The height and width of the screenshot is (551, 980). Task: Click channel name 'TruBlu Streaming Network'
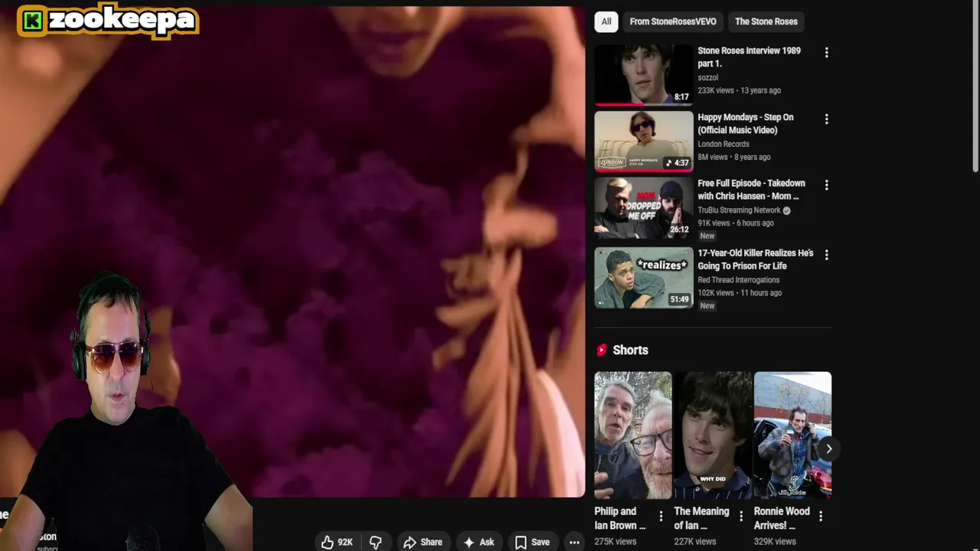point(739,210)
